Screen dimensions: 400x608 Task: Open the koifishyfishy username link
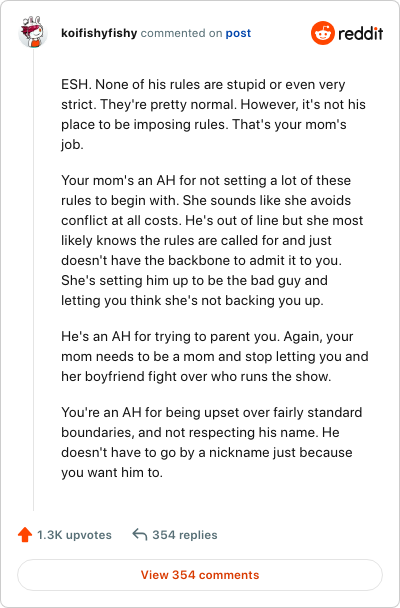[x=99, y=33]
